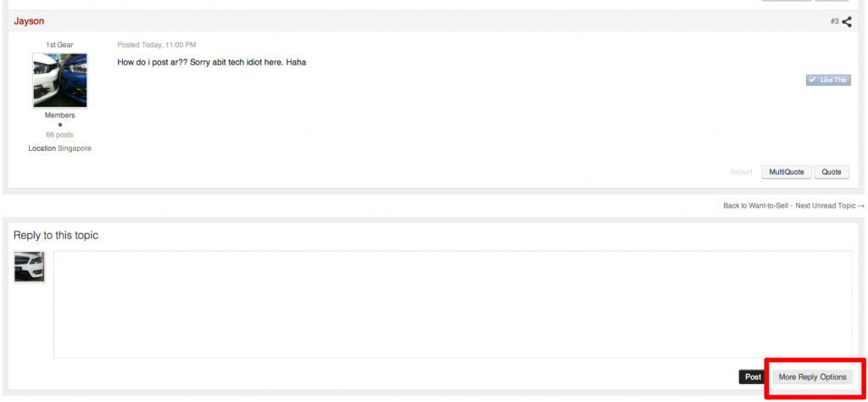Click the 1st Gear rank label
This screenshot has height=402, width=868.
point(60,45)
